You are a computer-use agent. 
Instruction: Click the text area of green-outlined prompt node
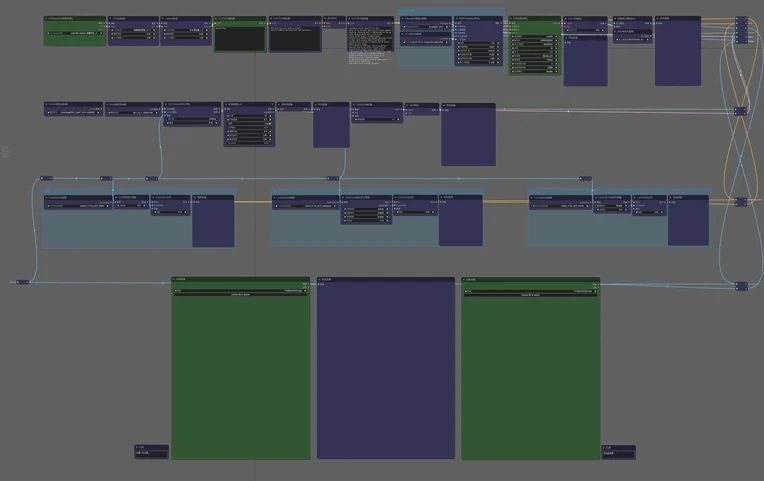click(239, 38)
